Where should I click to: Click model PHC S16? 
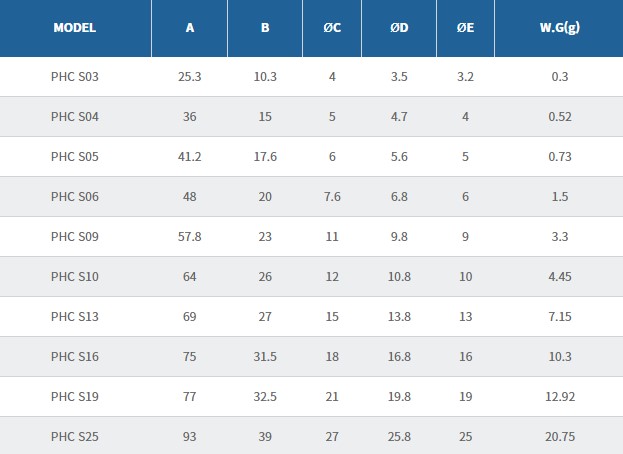coord(75,356)
